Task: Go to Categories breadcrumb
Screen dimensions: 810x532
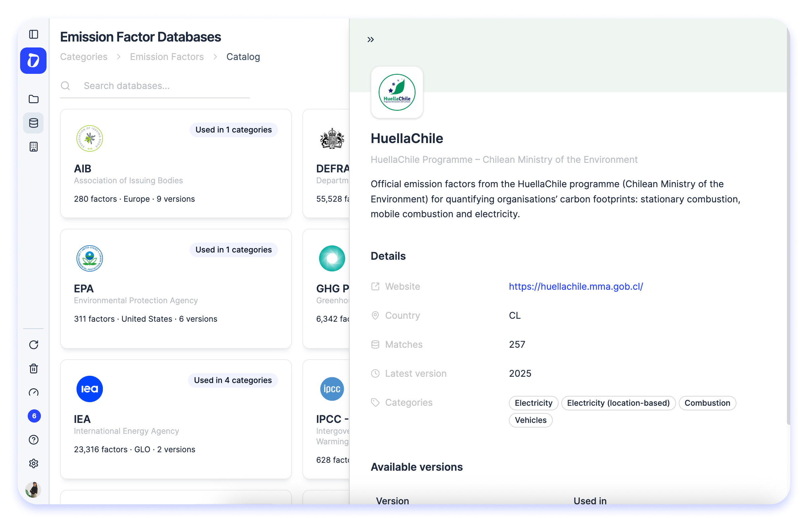Action: coord(84,57)
